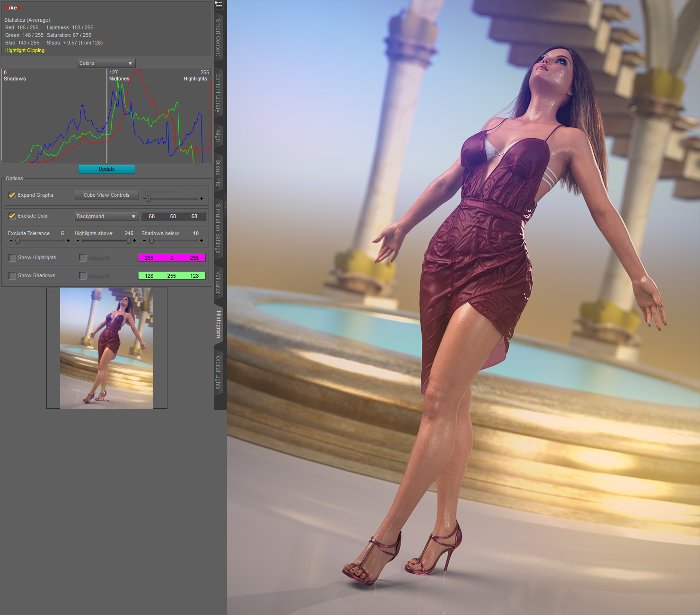The height and width of the screenshot is (615, 700).
Task: Open the Colors channel dropdown
Action: (x=106, y=62)
